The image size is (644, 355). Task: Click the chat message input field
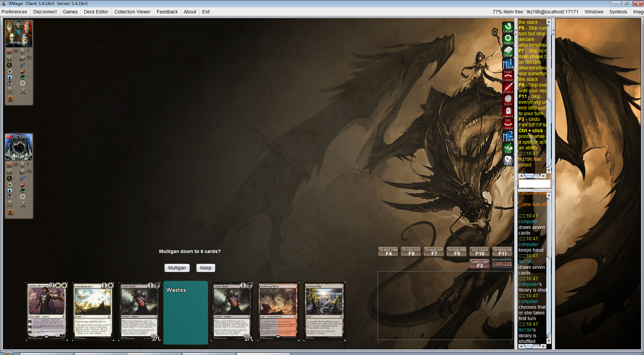click(534, 184)
